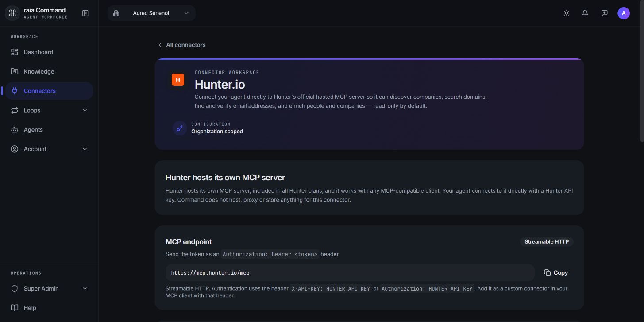Click the Authorization: HUNTER_API_KEY code snippet

(x=427, y=289)
